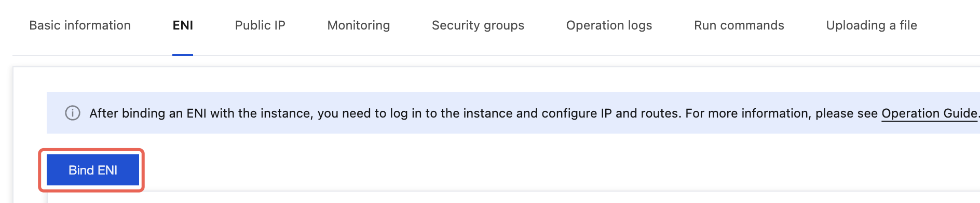980x203 pixels.
Task: Switch to the Basic information tab
Action: click(80, 25)
